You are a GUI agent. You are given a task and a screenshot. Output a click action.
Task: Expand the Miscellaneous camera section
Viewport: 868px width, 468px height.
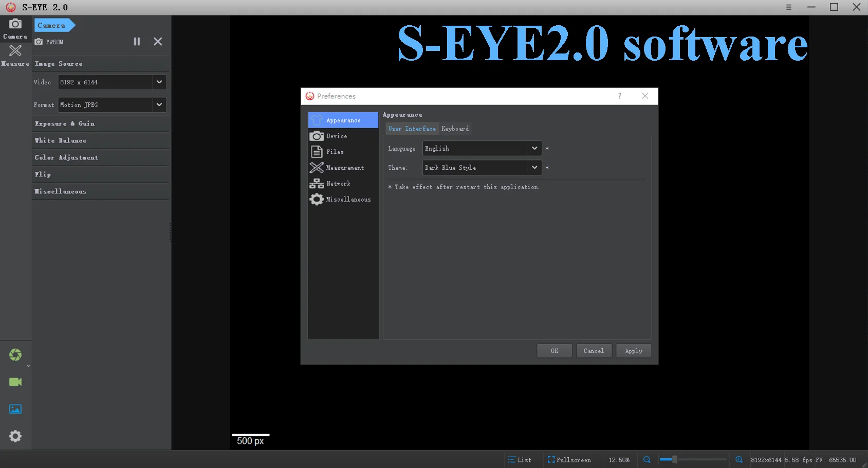click(x=101, y=191)
